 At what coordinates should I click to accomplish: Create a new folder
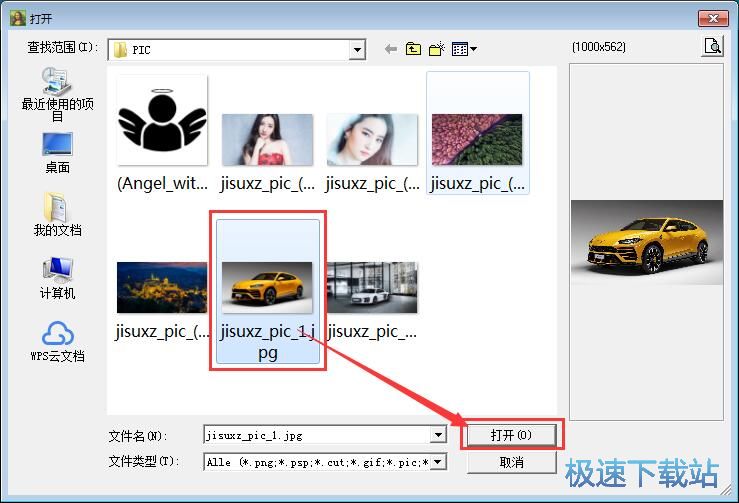pos(436,49)
